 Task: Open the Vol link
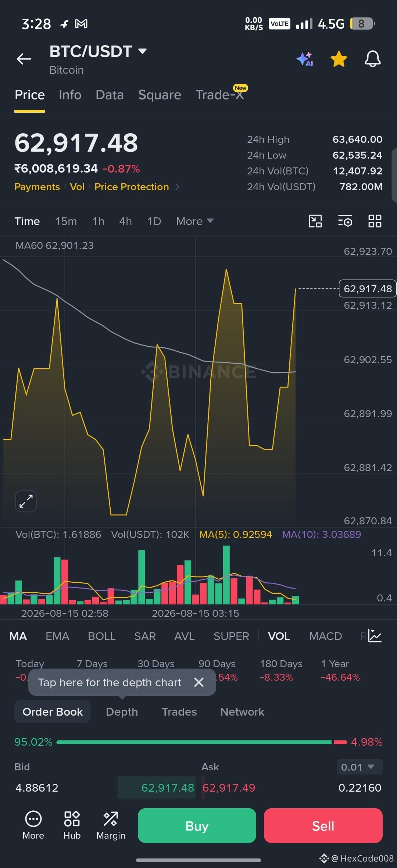pyautogui.click(x=77, y=187)
